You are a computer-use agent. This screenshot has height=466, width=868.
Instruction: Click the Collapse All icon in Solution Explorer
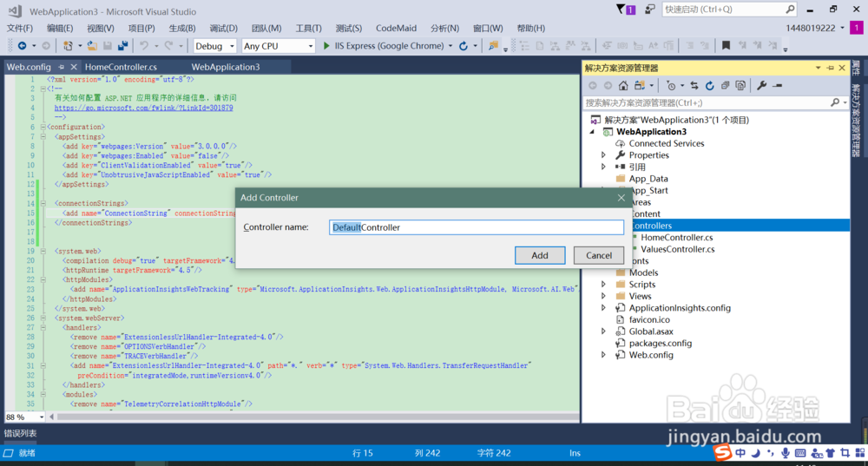pos(725,86)
